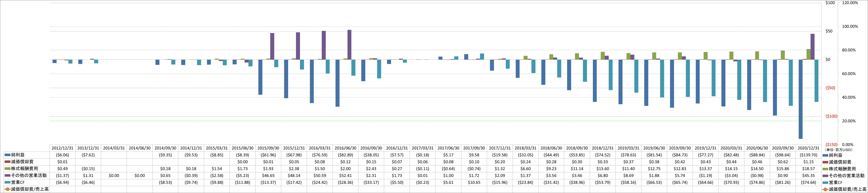Screen dimensions: 868x193
Task: Select the 減価償却費/売上高 row header in the data table
Action: tap(27, 189)
